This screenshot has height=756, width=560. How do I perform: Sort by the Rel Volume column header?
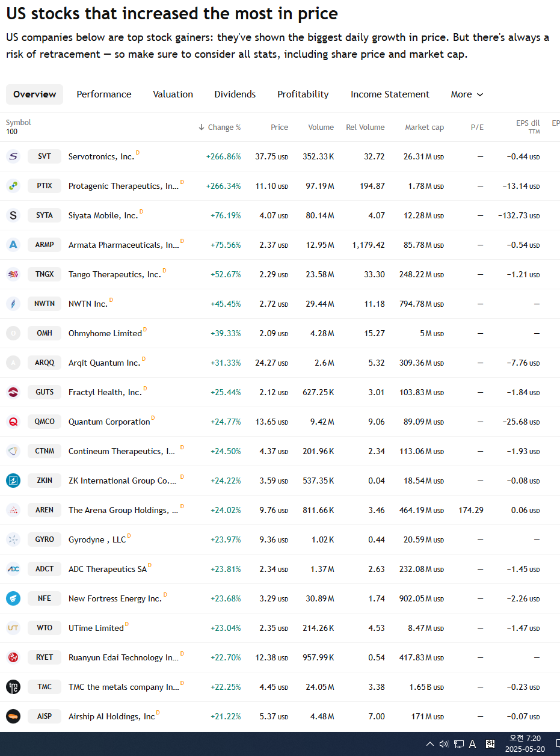tap(365, 127)
